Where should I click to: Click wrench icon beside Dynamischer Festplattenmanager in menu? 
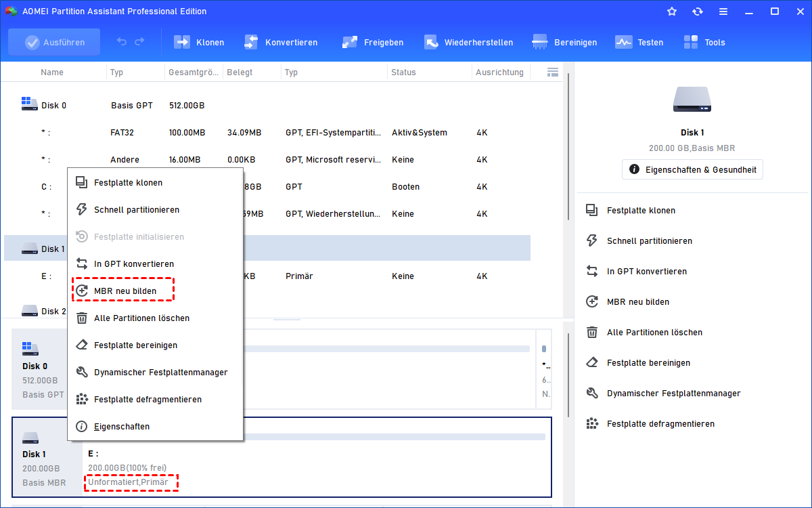tap(82, 373)
